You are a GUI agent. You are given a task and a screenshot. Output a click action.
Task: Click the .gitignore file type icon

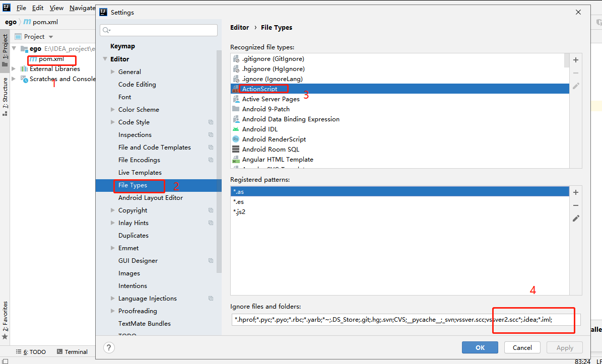pyautogui.click(x=236, y=59)
